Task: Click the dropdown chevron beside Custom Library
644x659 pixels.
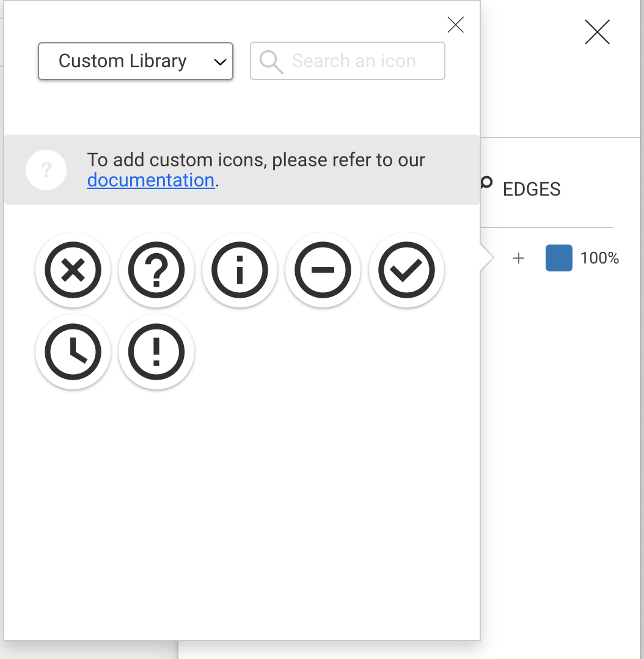Action: click(220, 62)
